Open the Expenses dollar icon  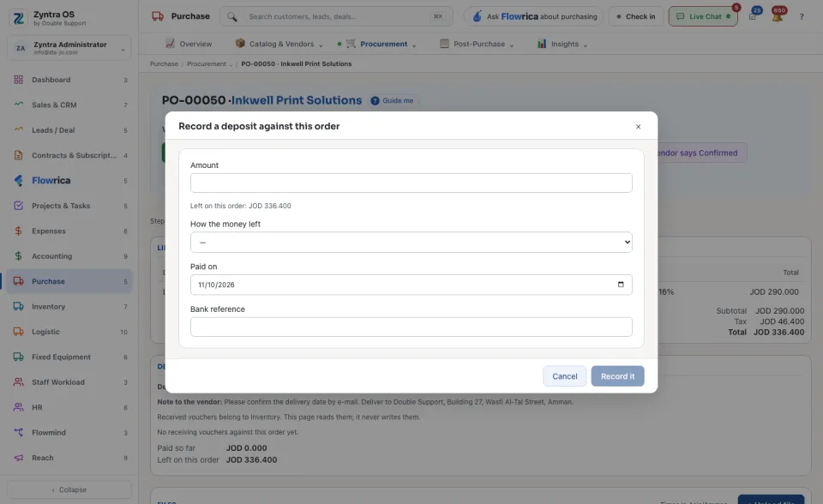(x=18, y=231)
